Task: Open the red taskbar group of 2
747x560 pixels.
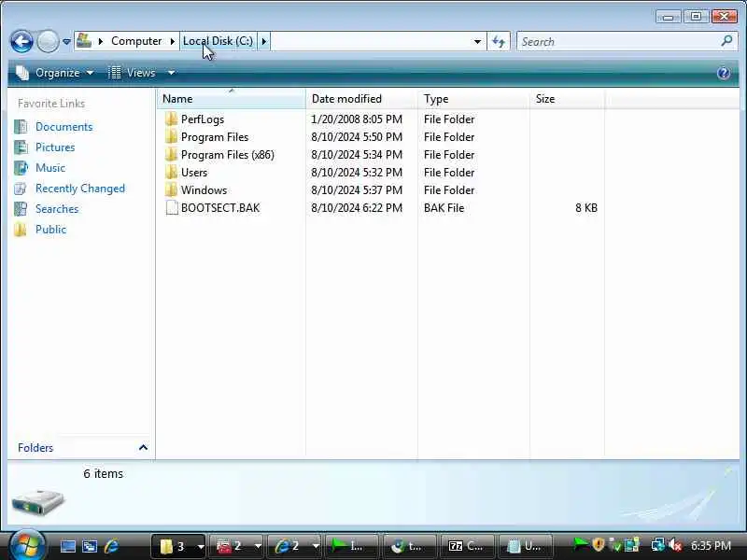Action: coord(236,546)
